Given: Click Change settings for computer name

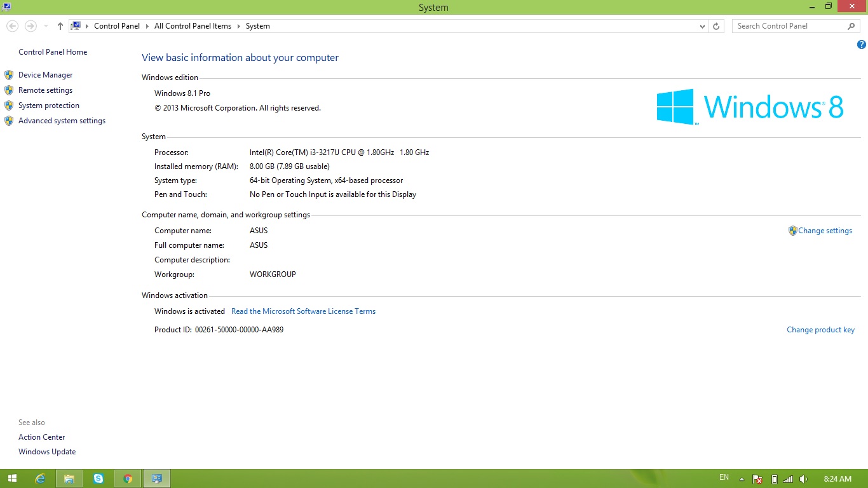Looking at the screenshot, I should pos(825,231).
